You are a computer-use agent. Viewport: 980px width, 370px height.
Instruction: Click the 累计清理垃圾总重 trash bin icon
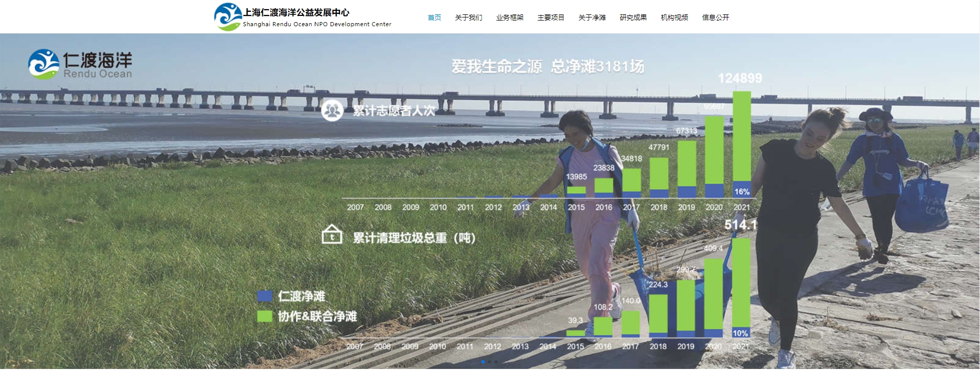(332, 234)
